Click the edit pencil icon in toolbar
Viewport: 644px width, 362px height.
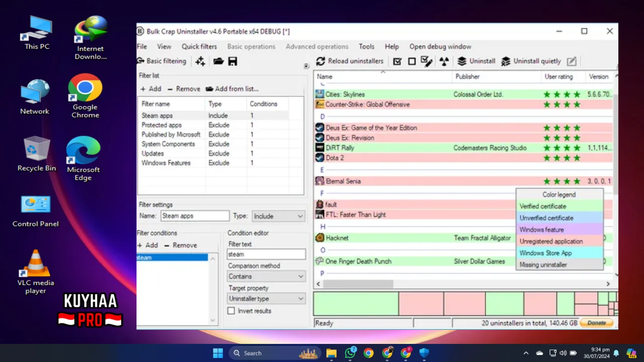pyautogui.click(x=572, y=61)
